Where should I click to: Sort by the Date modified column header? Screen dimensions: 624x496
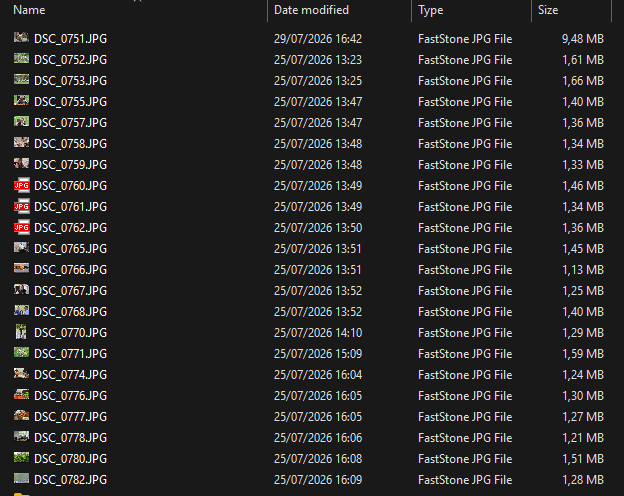311,10
